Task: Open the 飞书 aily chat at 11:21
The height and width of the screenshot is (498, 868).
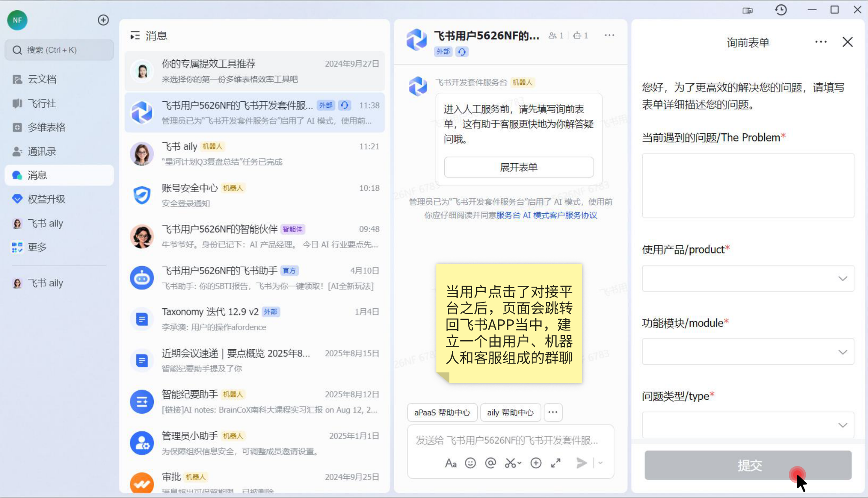Action: [255, 154]
